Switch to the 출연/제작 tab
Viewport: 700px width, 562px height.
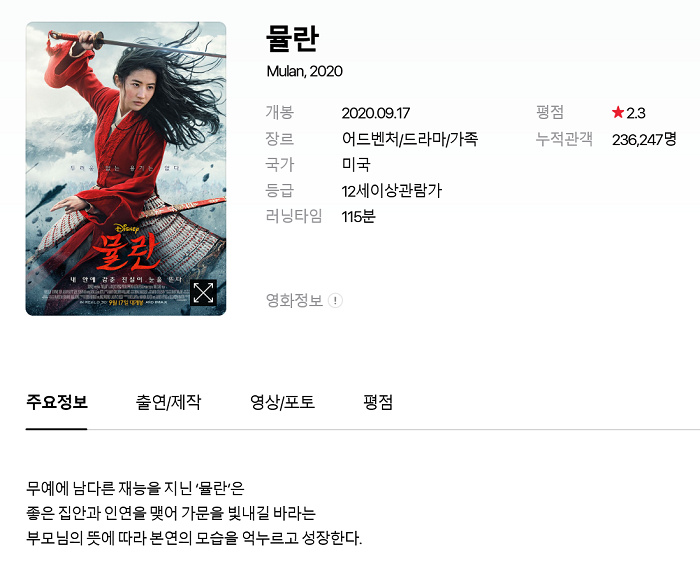coord(168,402)
